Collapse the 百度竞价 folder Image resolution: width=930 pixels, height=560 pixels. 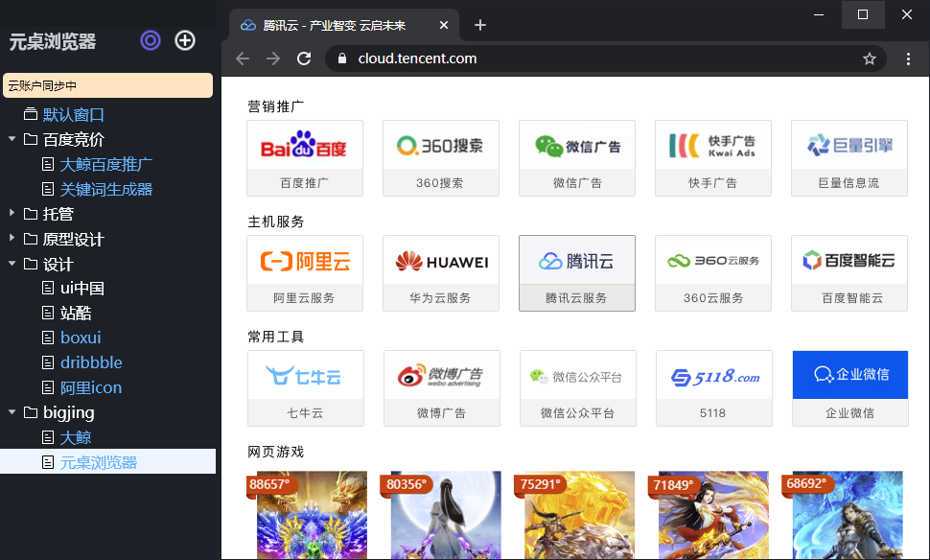coord(12,139)
